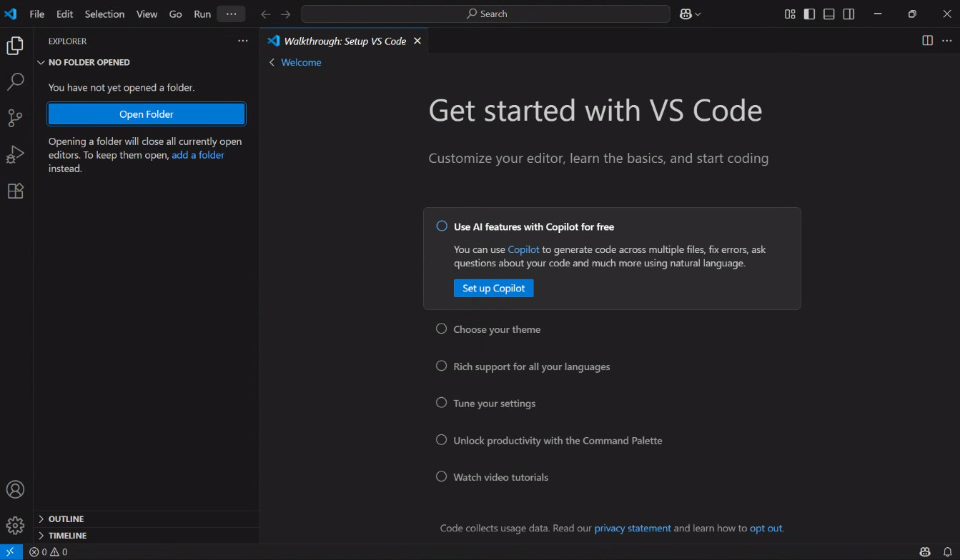The image size is (960, 560).
Task: Mark 'Unlock productivity with Command Palette' circle
Action: click(442, 440)
